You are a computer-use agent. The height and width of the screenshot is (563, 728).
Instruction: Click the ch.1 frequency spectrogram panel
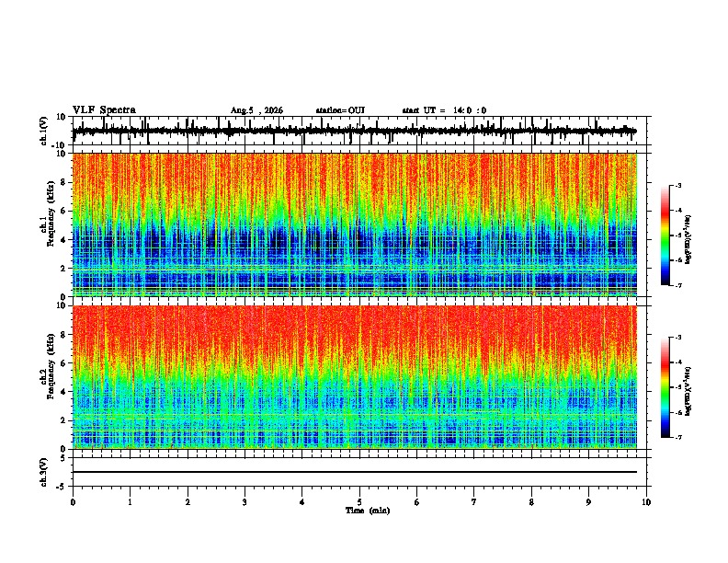[354, 224]
